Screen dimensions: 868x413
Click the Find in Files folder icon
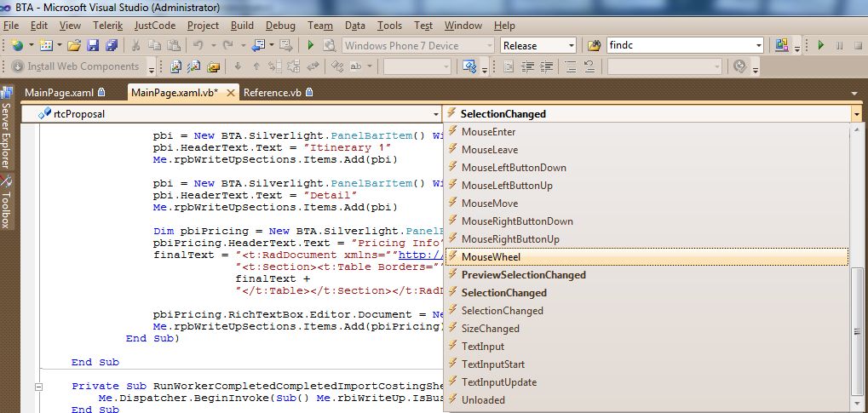pyautogui.click(x=594, y=45)
